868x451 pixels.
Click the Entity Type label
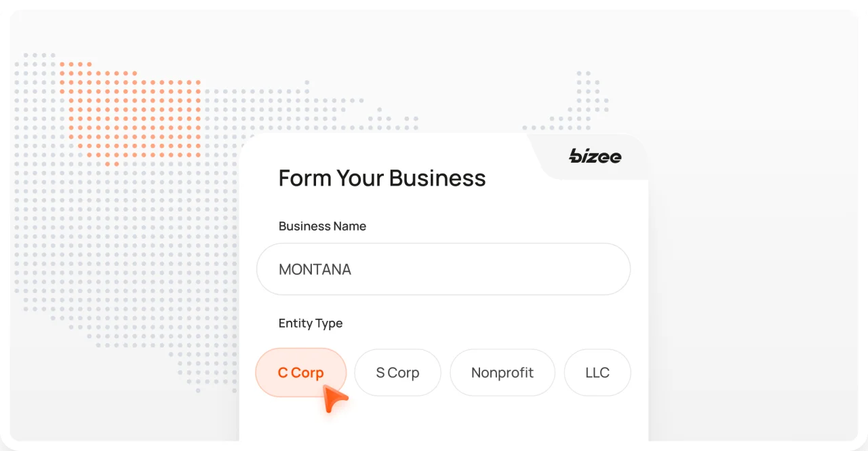311,323
